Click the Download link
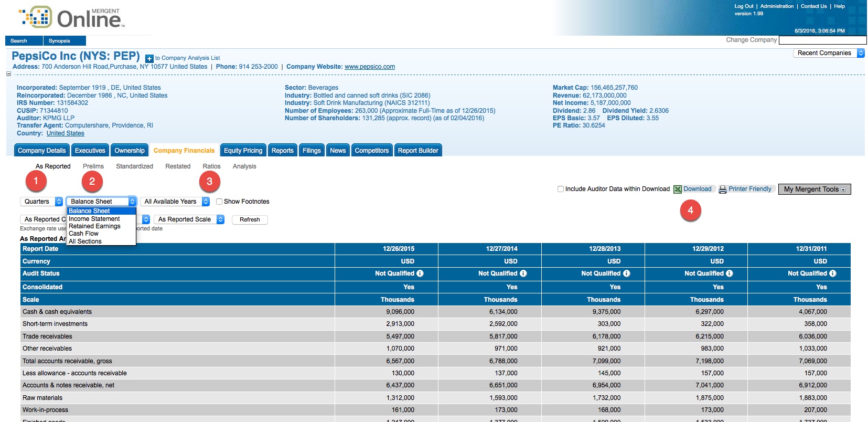This screenshot has height=422, width=868. pyautogui.click(x=698, y=189)
